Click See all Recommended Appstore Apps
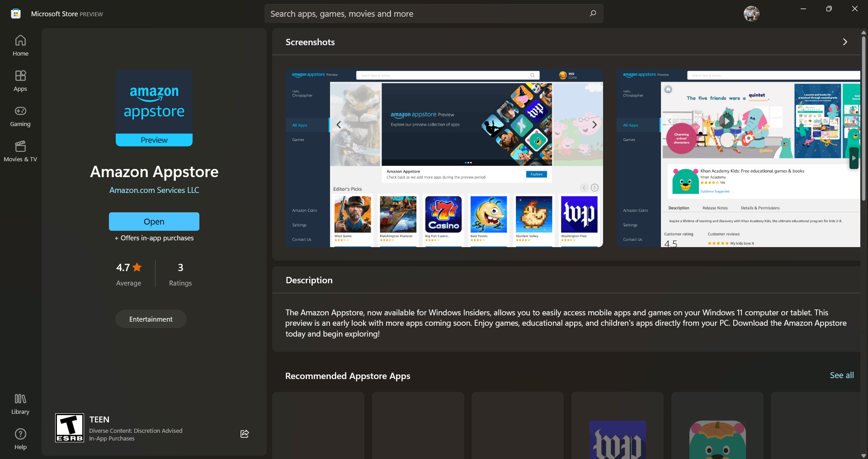The height and width of the screenshot is (459, 868). coord(841,375)
